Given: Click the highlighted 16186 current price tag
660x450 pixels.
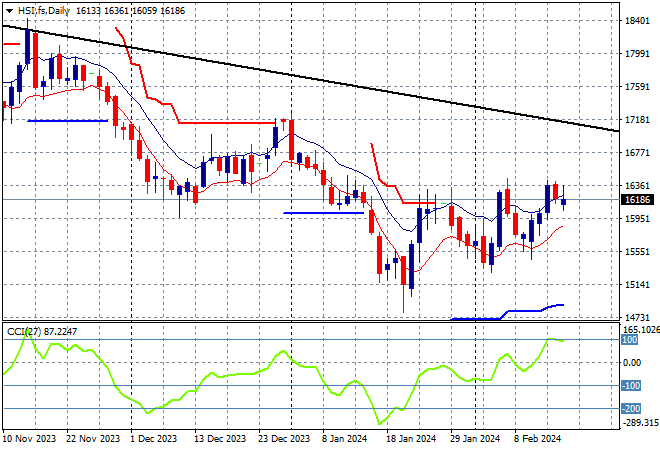Looking at the screenshot, I should click(x=635, y=201).
